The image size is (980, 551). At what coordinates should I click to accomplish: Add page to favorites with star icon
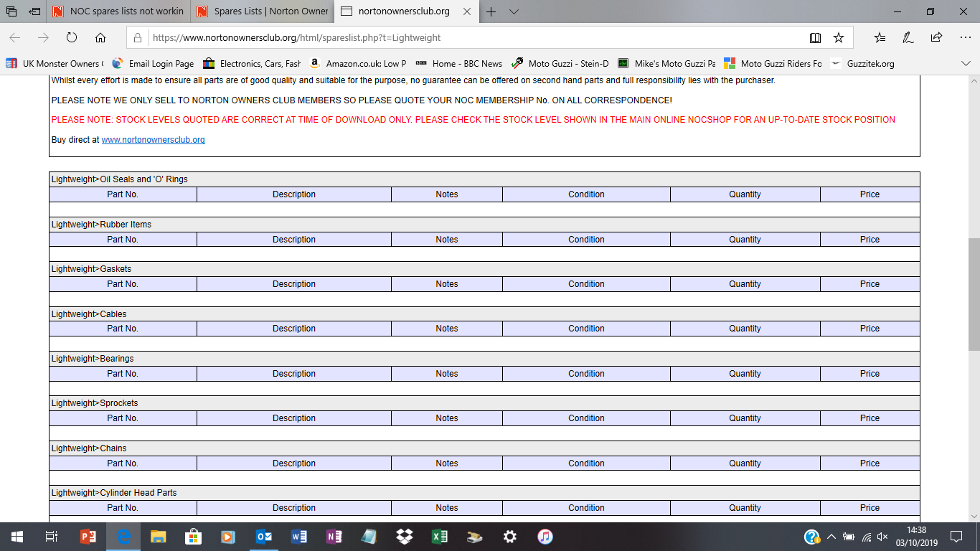click(x=839, y=38)
